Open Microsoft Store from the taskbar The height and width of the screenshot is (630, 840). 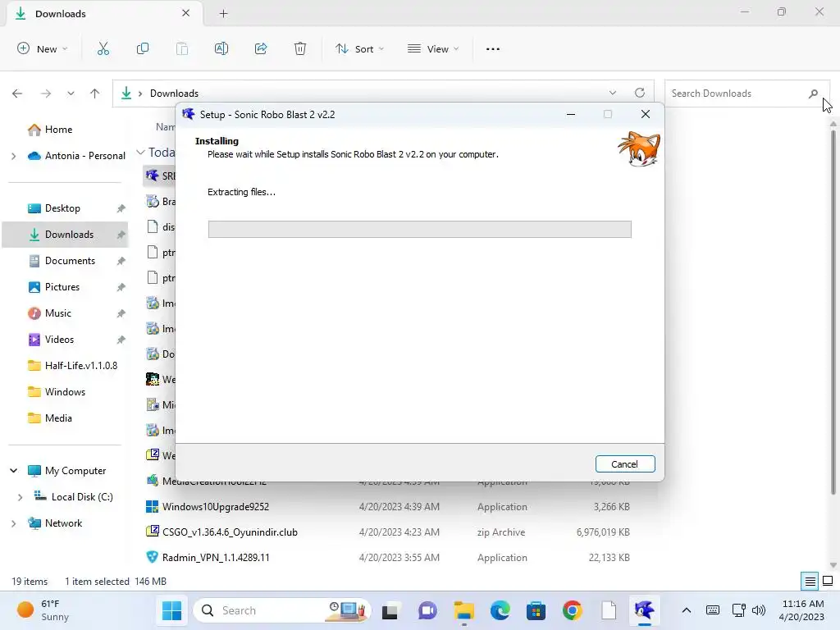click(536, 610)
